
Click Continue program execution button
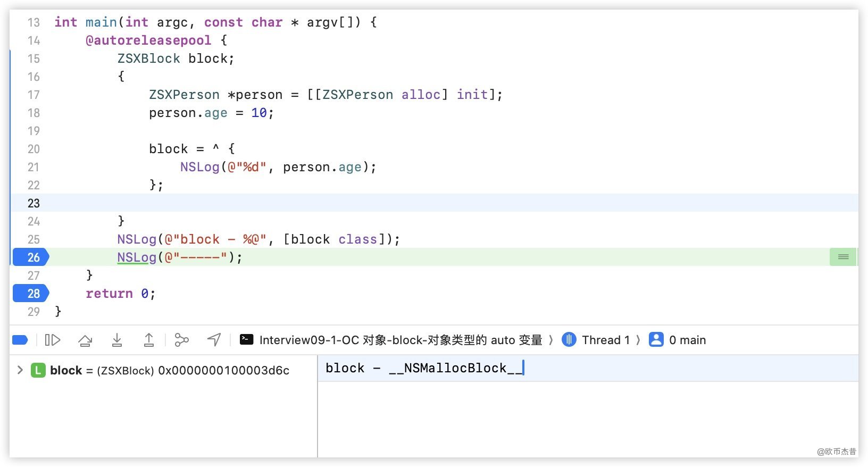coord(53,340)
